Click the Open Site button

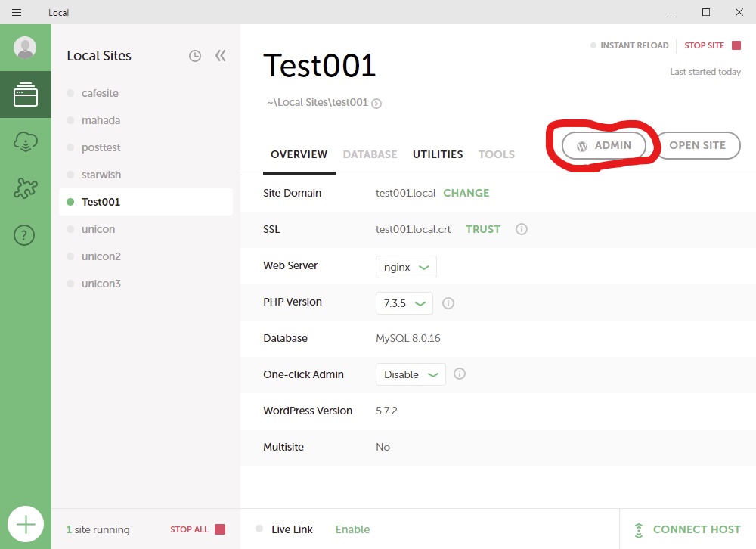(x=698, y=145)
